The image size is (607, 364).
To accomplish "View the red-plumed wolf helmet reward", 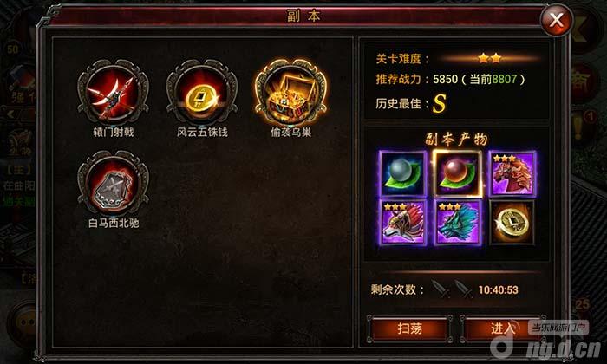I will (x=403, y=223).
